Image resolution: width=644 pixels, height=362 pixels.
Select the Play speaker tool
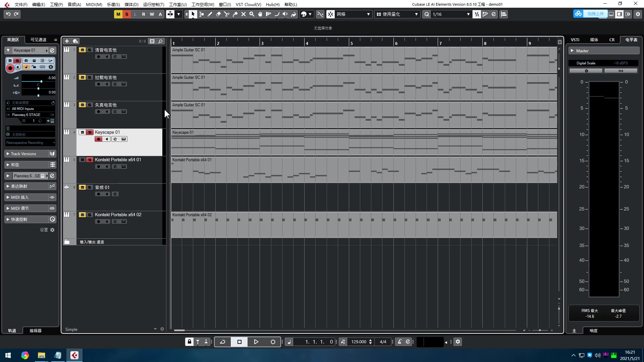285,14
